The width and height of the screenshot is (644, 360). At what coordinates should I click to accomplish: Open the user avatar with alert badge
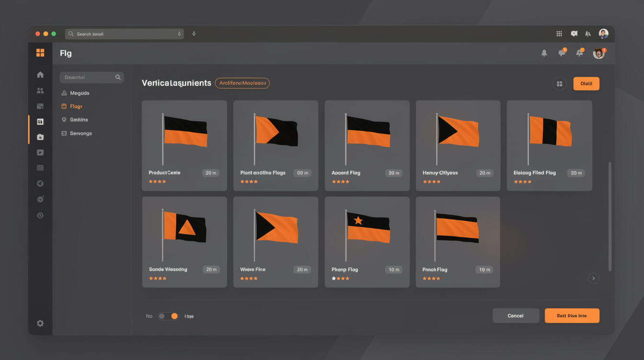pyautogui.click(x=599, y=53)
